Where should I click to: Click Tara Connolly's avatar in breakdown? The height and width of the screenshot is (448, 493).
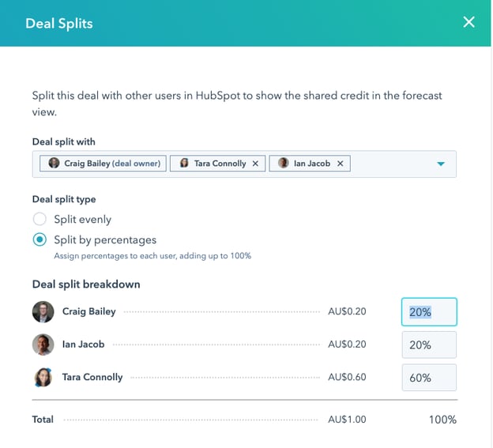43,378
